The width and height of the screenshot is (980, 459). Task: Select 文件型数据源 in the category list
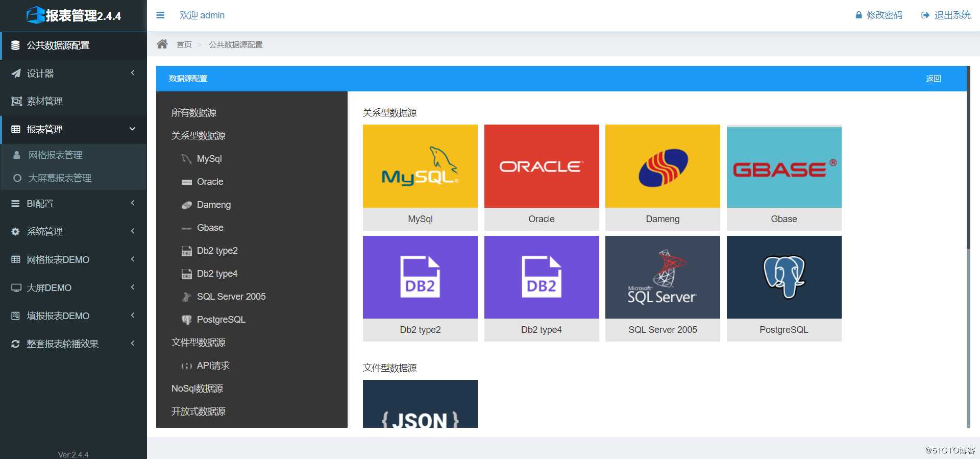click(198, 343)
